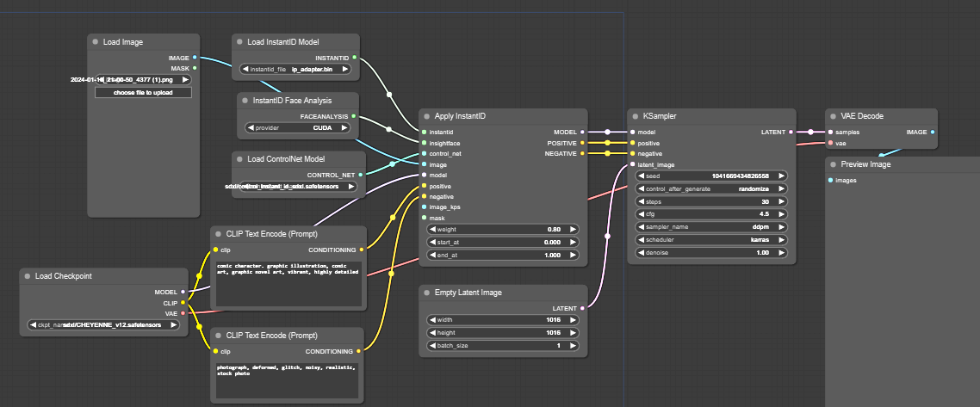This screenshot has height=407, width=980.
Task: Collapse the Load Checkpoint node
Action: point(28,276)
